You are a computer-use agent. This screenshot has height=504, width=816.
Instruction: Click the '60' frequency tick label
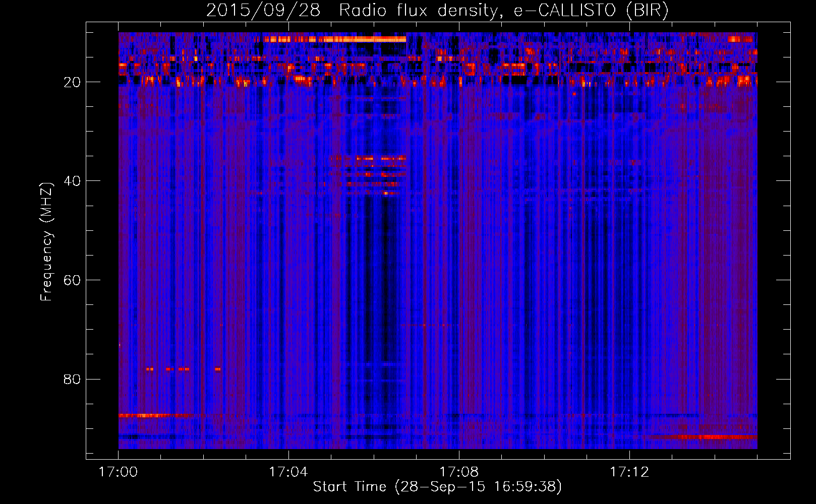[x=72, y=280]
